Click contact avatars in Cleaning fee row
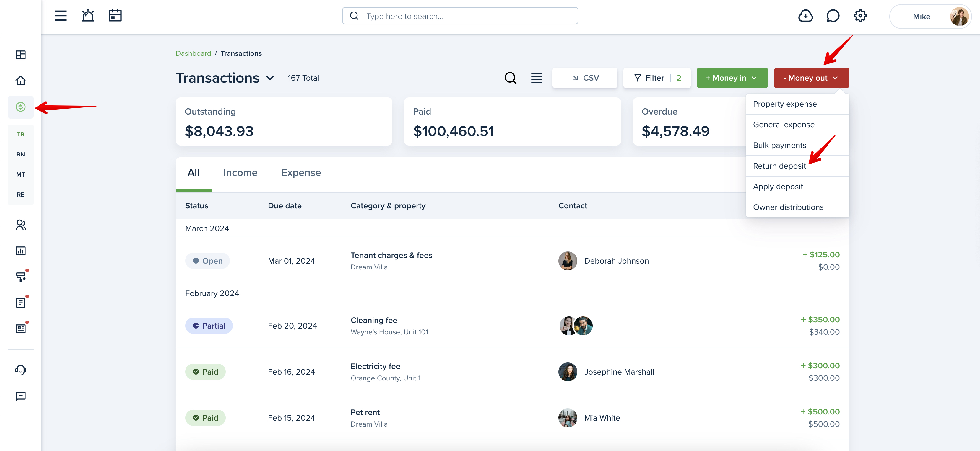980x451 pixels. tap(576, 326)
